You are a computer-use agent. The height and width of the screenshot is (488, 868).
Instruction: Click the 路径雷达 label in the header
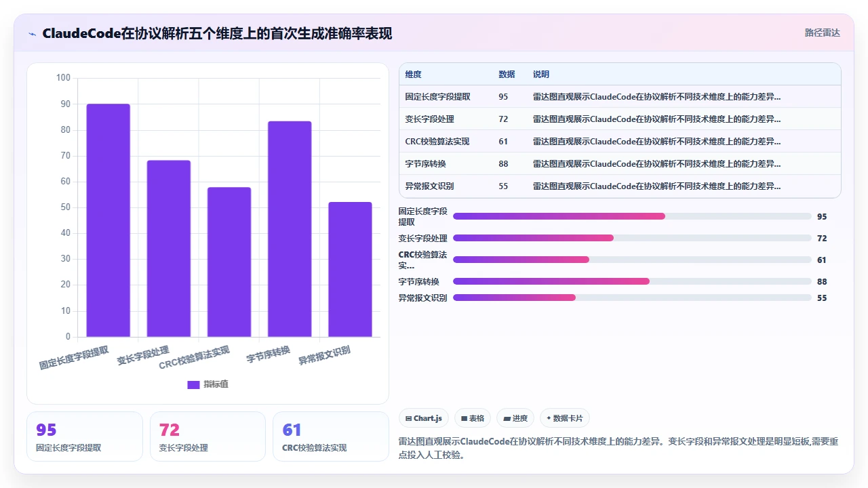(x=822, y=33)
